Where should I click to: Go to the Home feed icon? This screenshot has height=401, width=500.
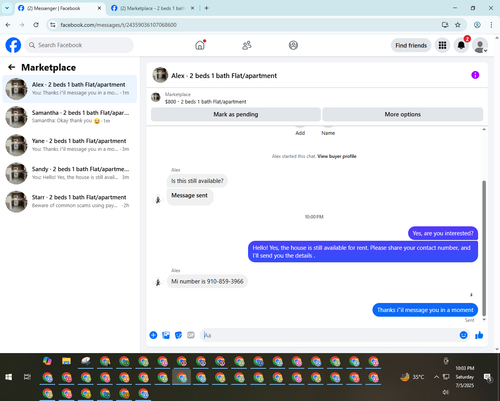click(x=200, y=45)
